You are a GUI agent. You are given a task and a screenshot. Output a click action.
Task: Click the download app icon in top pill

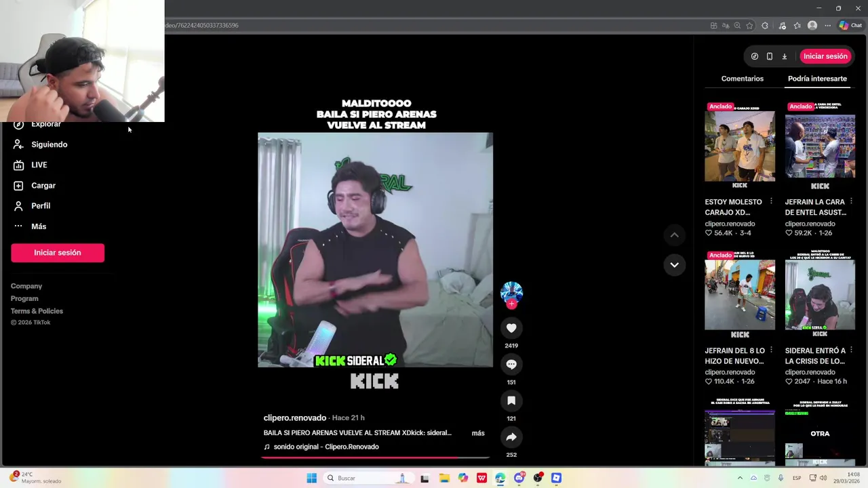click(x=784, y=56)
